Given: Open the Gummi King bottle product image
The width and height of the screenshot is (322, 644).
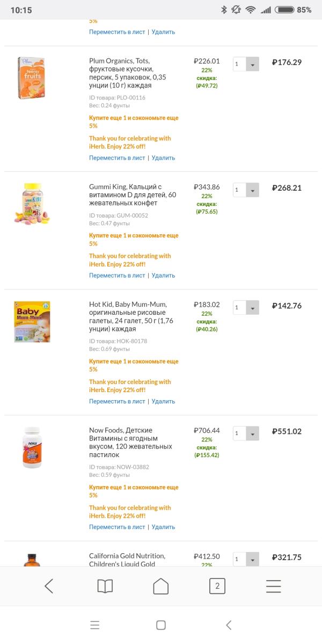Looking at the screenshot, I should tap(32, 204).
